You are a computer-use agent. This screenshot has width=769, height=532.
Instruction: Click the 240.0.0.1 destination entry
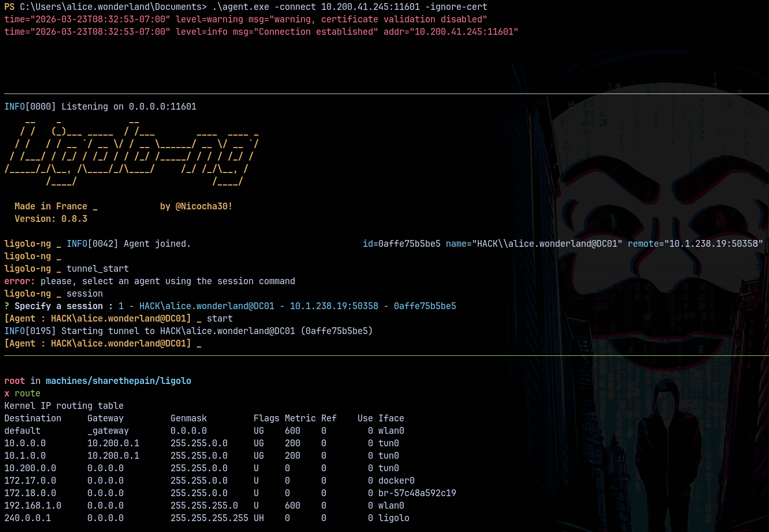(28, 518)
